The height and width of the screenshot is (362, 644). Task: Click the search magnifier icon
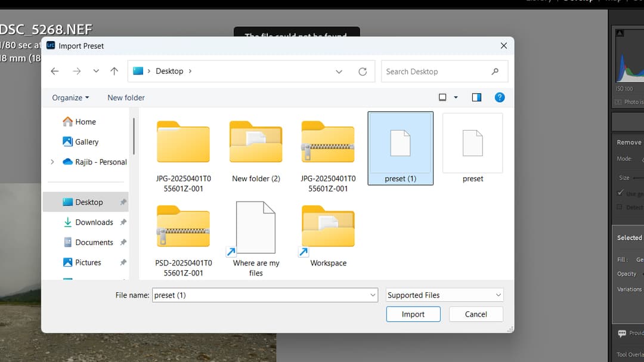[495, 72]
